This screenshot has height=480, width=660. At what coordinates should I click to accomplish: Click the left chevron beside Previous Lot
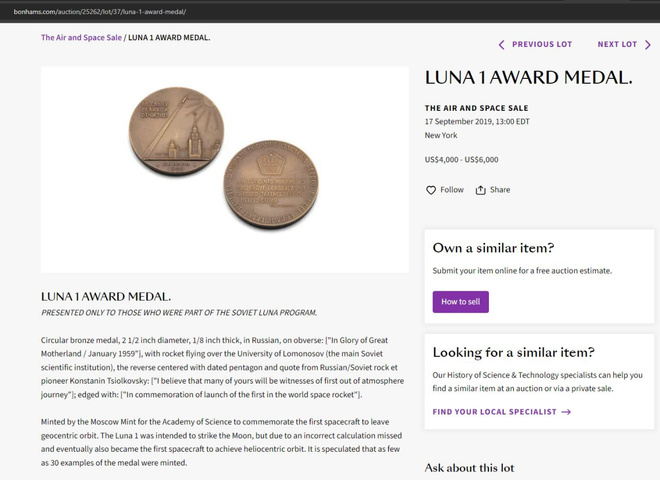point(501,45)
